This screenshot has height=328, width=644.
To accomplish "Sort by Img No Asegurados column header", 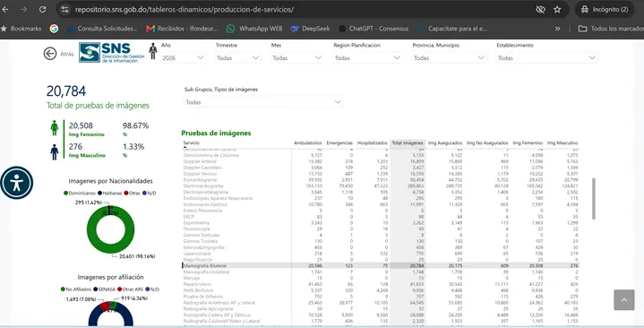I will coord(487,143).
